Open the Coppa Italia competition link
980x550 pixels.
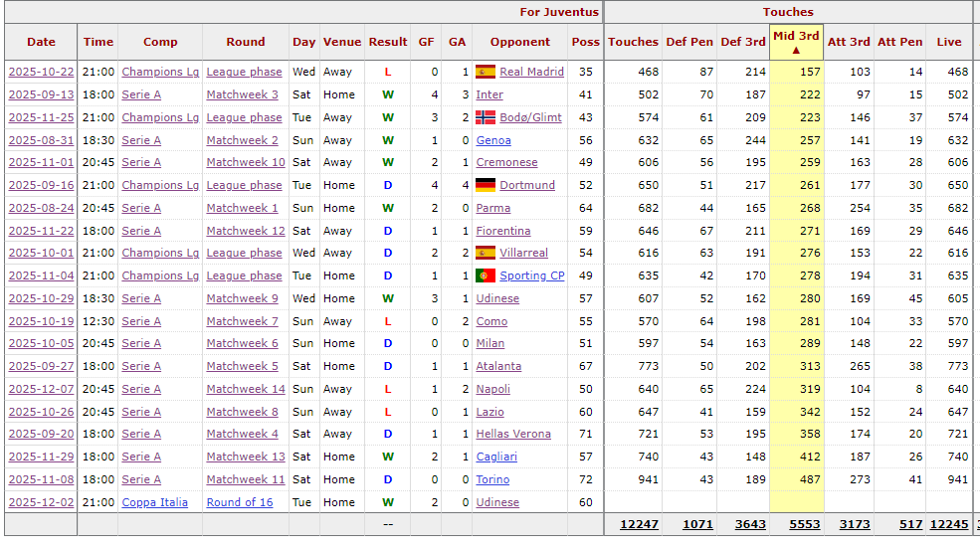tap(154, 502)
